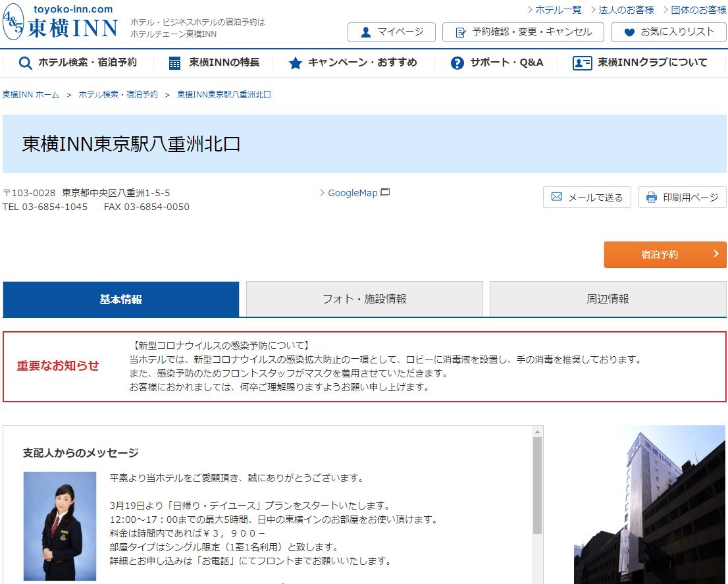Image resolution: width=728 pixels, height=584 pixels.
Task: Switch to 周辺情報 tab
Action: click(608, 300)
